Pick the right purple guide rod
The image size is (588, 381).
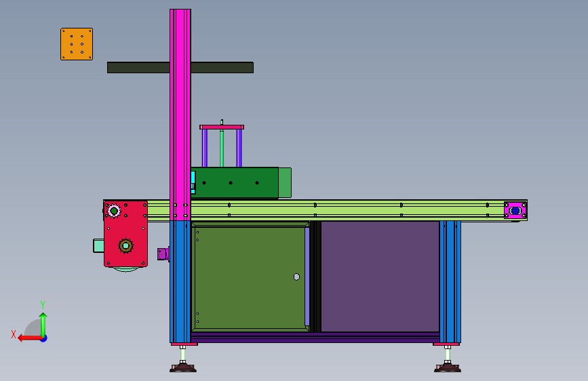click(x=239, y=148)
